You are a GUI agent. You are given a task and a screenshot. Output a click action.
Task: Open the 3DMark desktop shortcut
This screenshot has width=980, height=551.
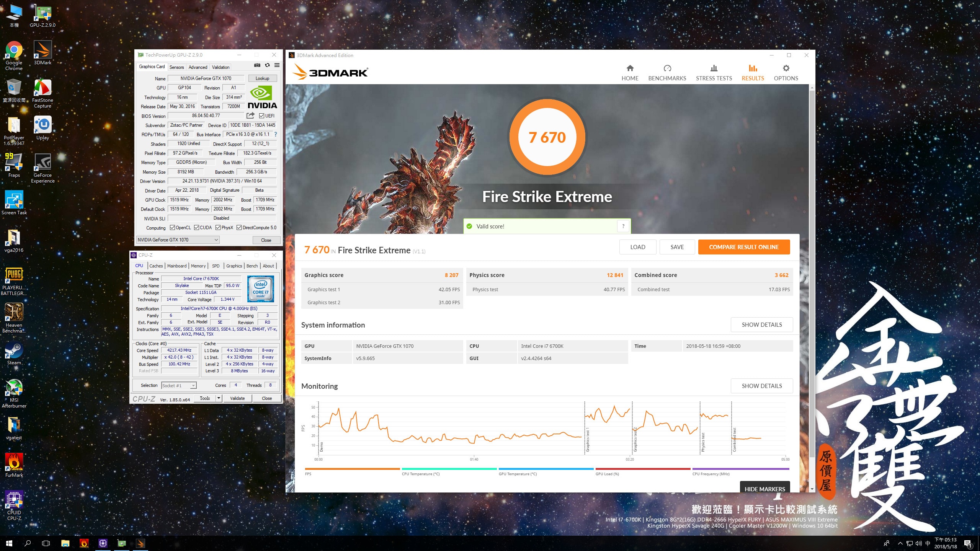(x=42, y=53)
